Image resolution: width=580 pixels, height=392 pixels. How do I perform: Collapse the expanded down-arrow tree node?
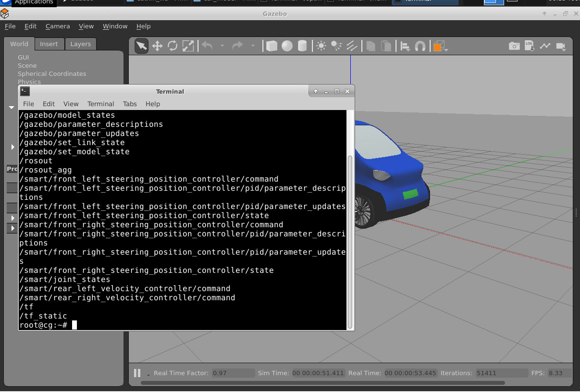(x=12, y=108)
